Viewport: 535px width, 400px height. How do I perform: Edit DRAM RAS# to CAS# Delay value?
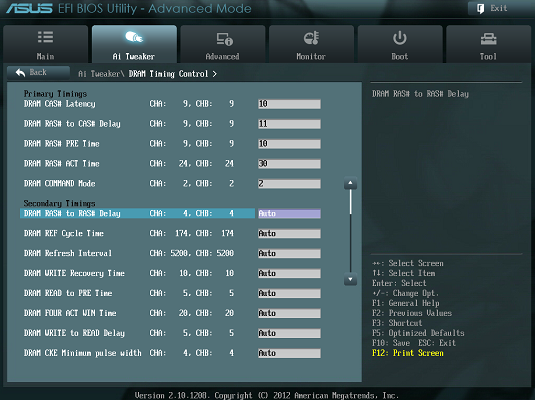(289, 124)
